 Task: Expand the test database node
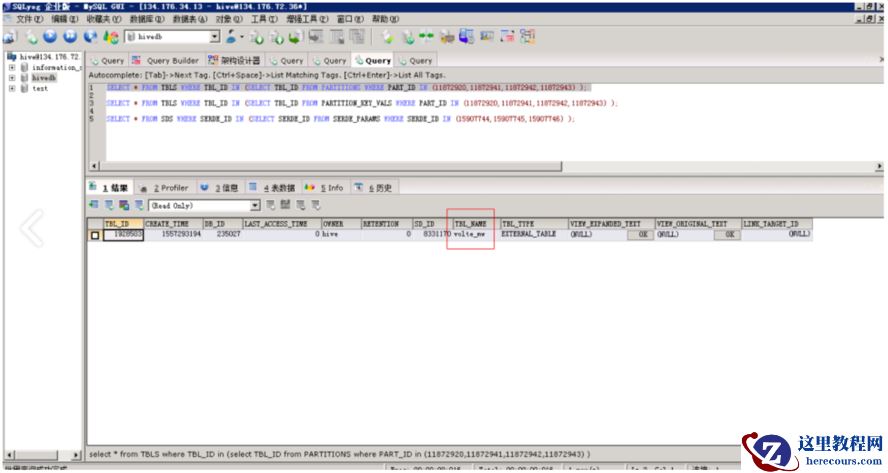(x=11, y=88)
